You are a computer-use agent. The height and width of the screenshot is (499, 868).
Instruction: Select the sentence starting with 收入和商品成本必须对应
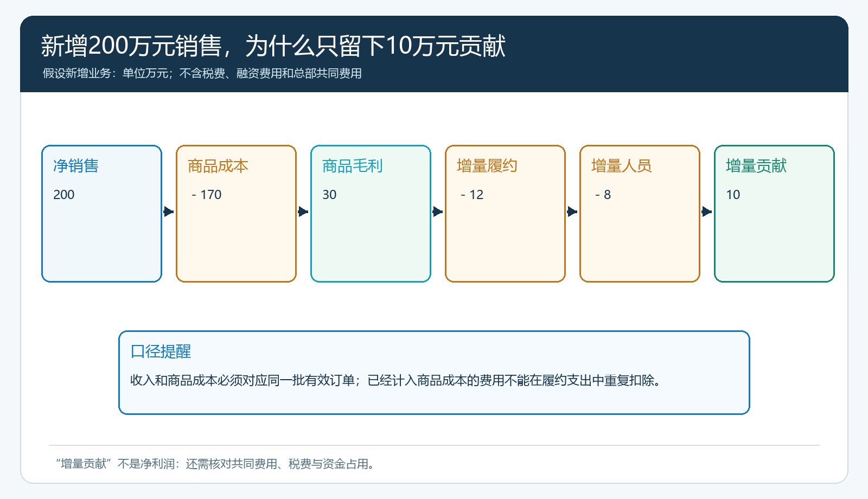(397, 380)
